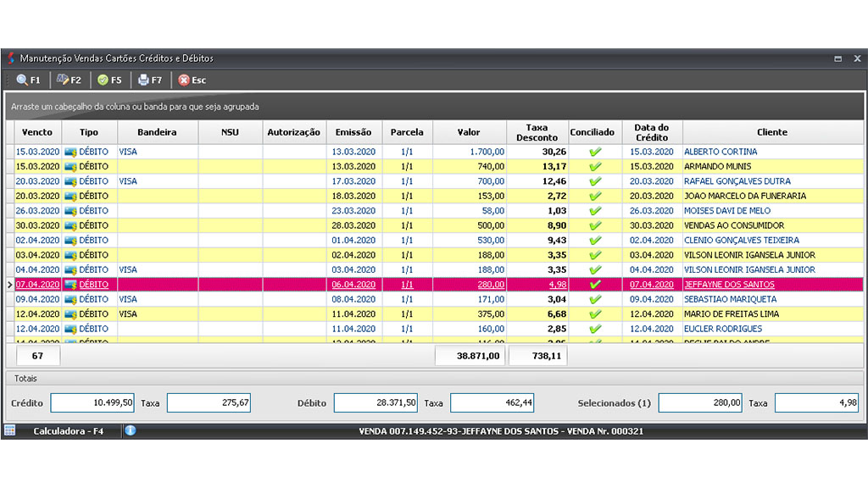This screenshot has height=488, width=868.
Task: Toggle Conciliado check for MOISES DAVI DE MELO
Action: tap(595, 211)
